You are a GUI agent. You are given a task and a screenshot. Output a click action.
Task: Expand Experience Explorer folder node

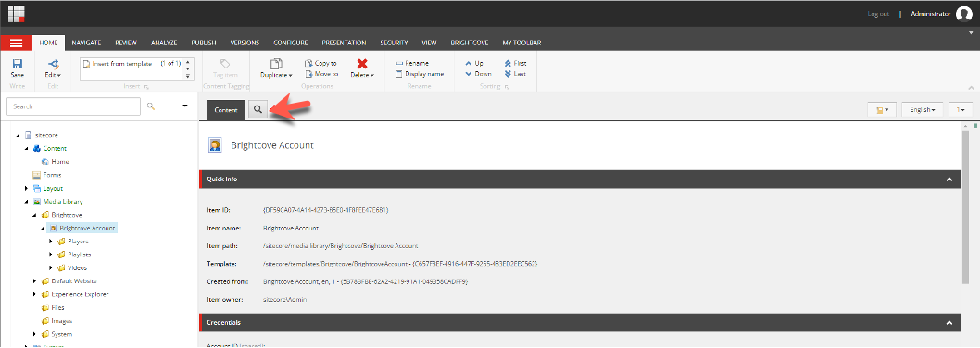pyautogui.click(x=35, y=294)
